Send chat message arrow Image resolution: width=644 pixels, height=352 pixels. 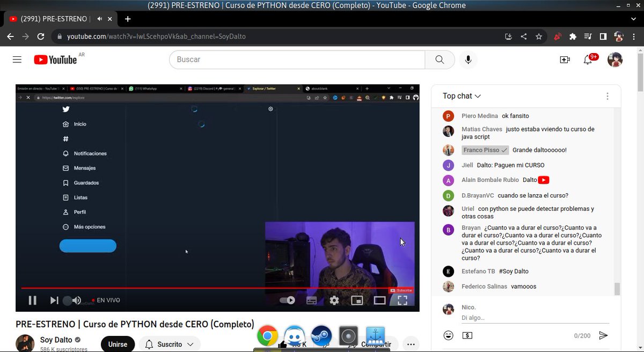(x=604, y=335)
